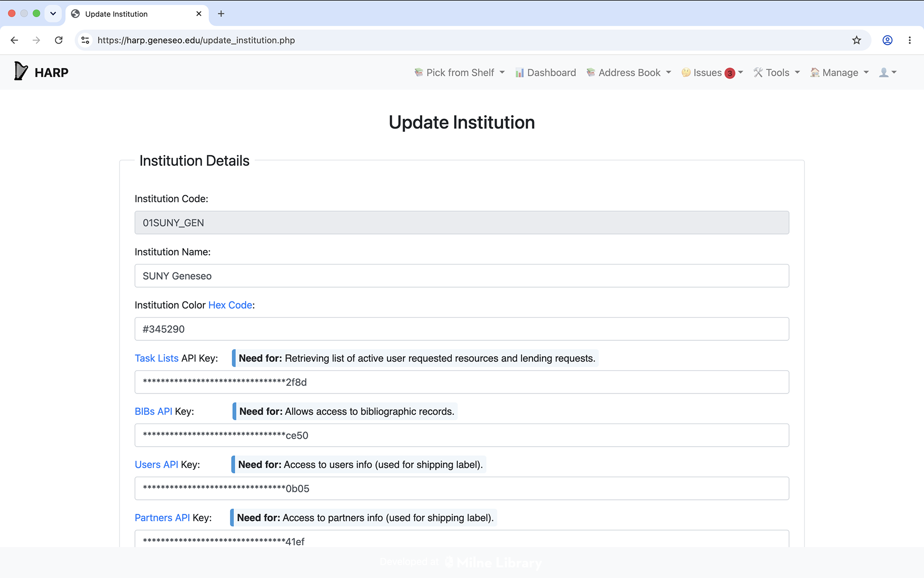Click Need for: Access to partners note

coord(364,518)
